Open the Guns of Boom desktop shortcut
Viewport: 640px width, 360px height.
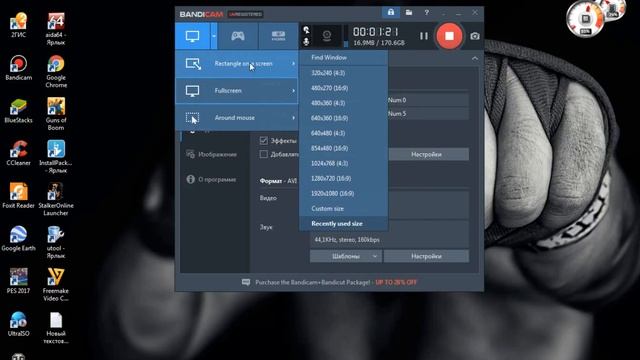point(56,114)
